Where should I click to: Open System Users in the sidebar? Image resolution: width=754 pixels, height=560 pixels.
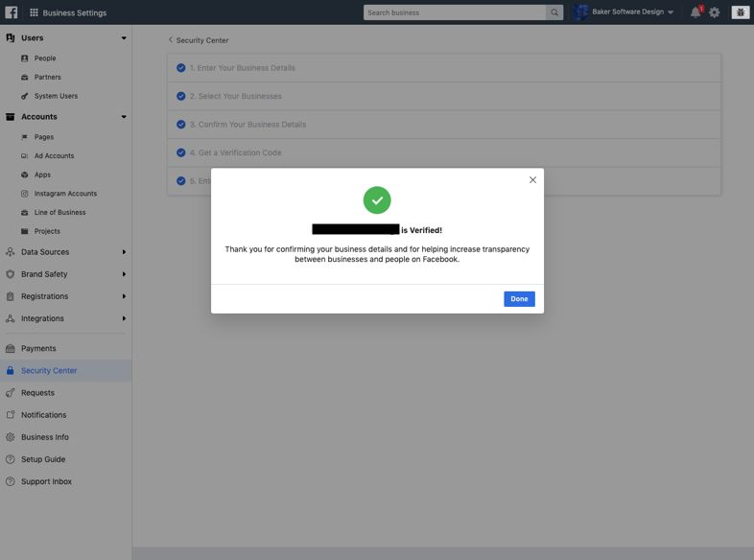pos(56,96)
